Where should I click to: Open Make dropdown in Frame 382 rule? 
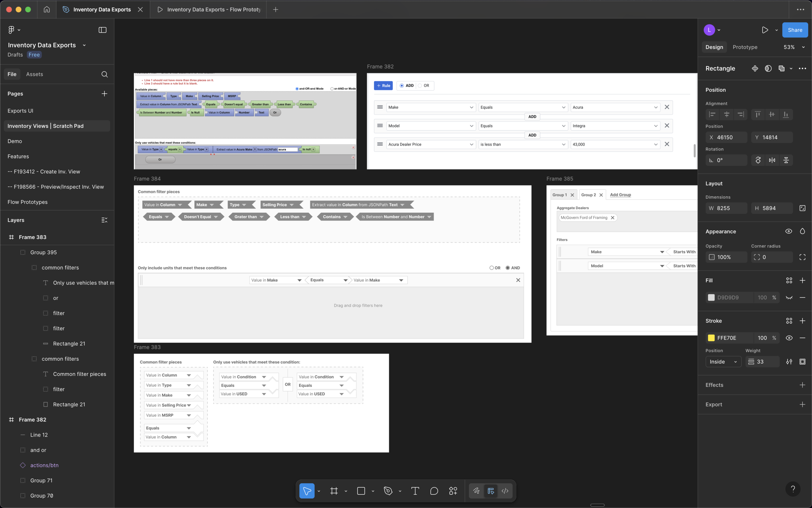[x=431, y=107]
